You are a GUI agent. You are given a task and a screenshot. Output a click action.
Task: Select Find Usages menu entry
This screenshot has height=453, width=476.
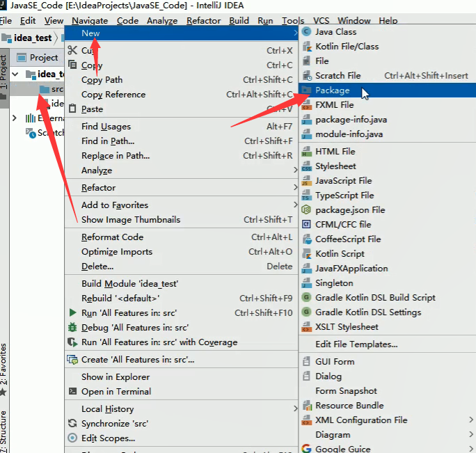[181, 126]
